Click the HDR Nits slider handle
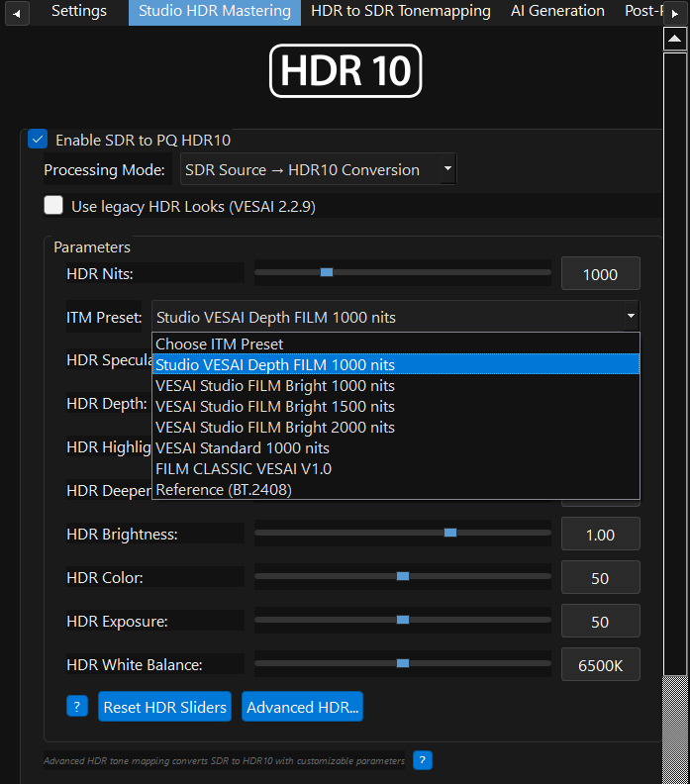The image size is (690, 784). [x=327, y=272]
